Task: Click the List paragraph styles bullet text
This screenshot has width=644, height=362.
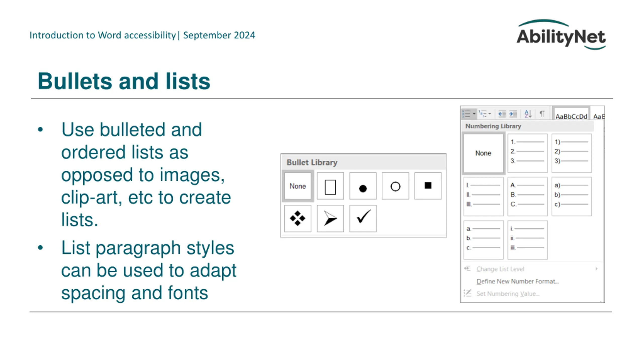Action: coord(149,270)
